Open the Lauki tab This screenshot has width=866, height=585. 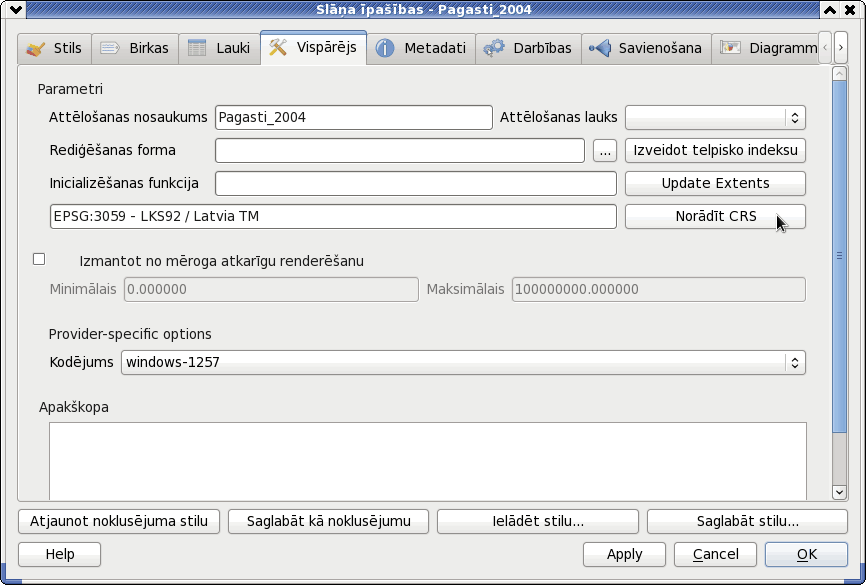click(x=219, y=49)
